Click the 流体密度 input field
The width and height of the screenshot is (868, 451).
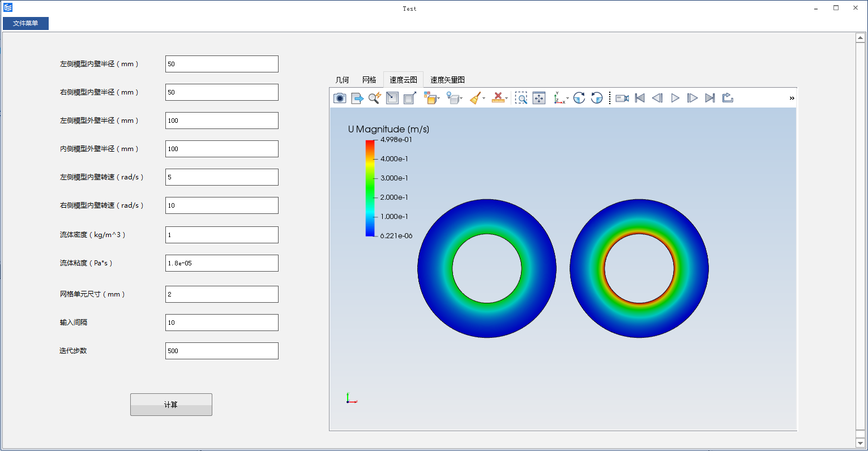pyautogui.click(x=222, y=235)
